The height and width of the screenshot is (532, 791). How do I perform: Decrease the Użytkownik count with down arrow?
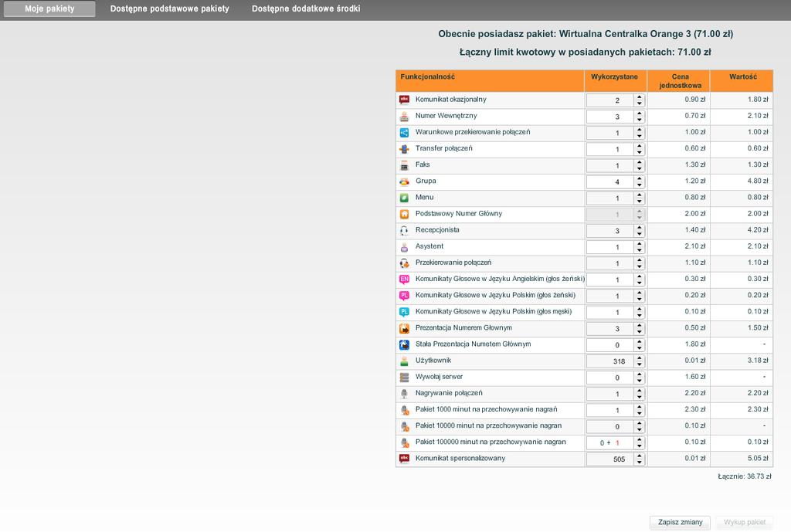[639, 364]
